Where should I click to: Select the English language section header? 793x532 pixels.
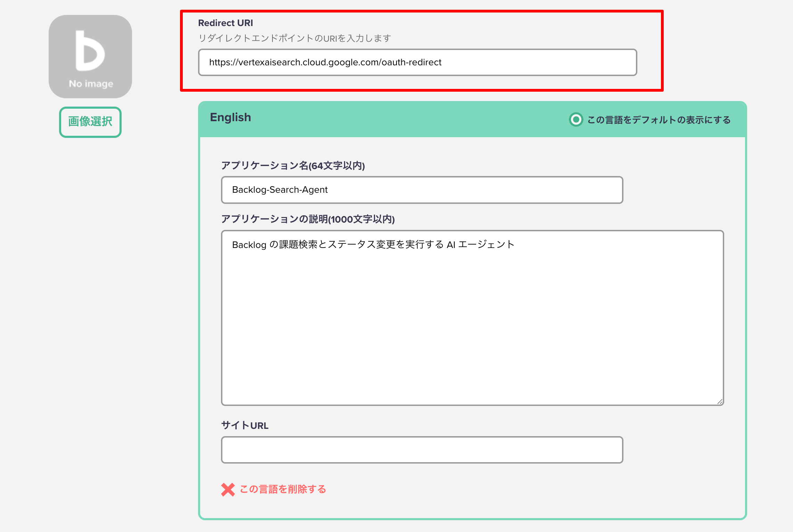click(x=230, y=117)
